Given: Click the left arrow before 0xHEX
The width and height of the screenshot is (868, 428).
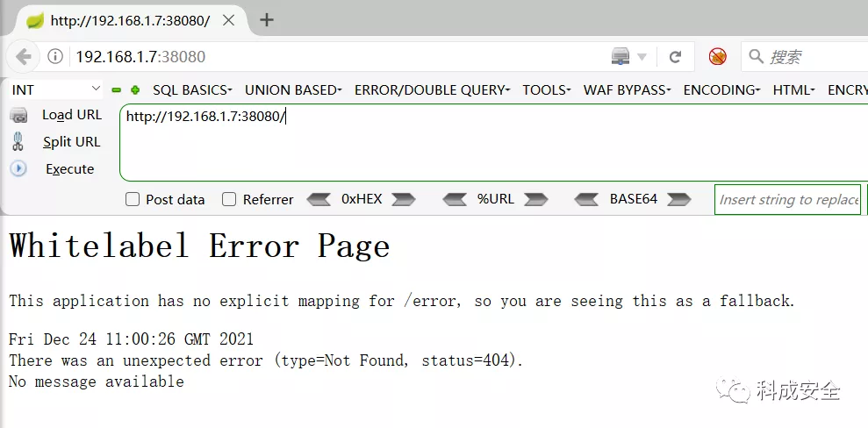Looking at the screenshot, I should point(319,199).
